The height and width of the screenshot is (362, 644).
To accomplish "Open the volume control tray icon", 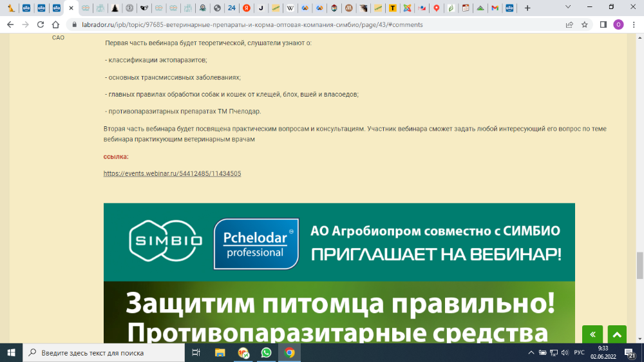I will 565,352.
